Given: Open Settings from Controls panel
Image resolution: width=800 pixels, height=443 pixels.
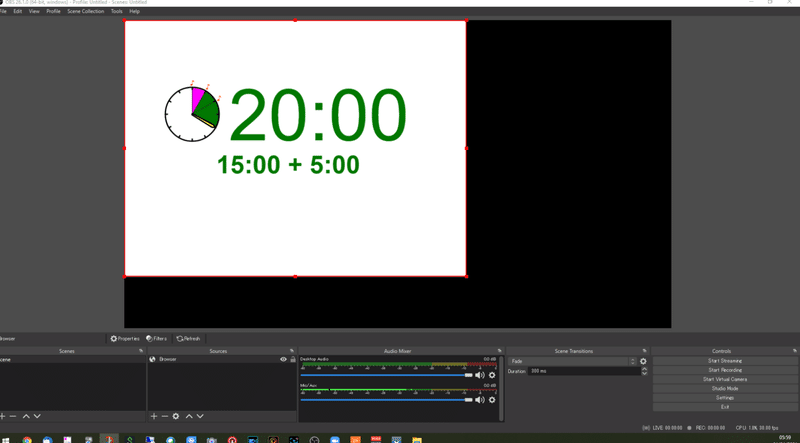Looking at the screenshot, I should tap(725, 398).
